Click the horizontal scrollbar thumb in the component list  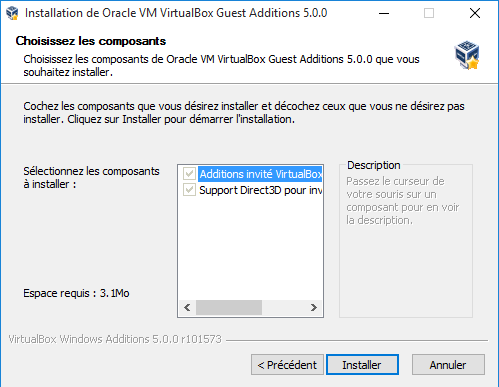tap(229, 307)
